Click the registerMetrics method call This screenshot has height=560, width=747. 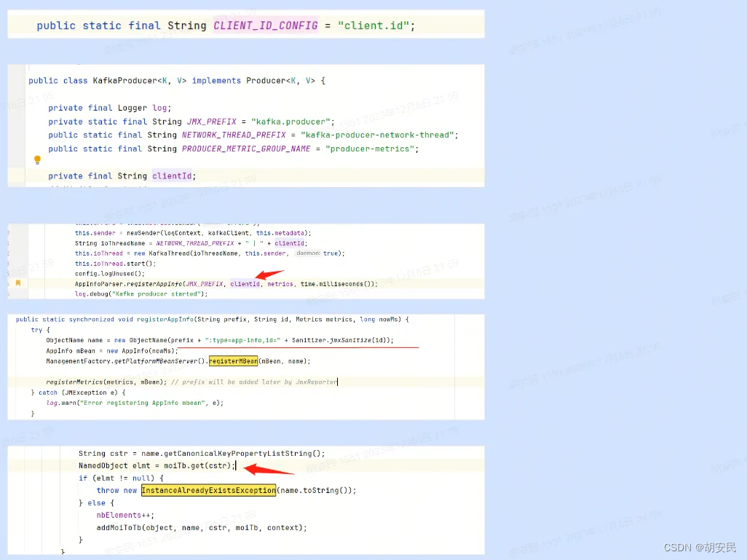tap(74, 382)
